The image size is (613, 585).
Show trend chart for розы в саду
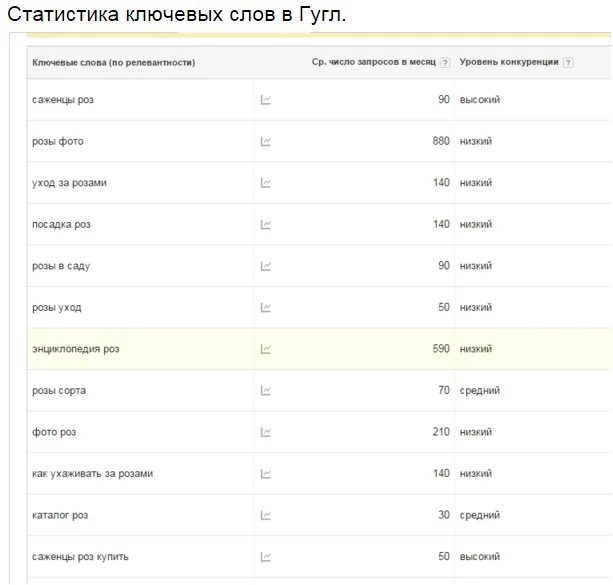tap(265, 266)
